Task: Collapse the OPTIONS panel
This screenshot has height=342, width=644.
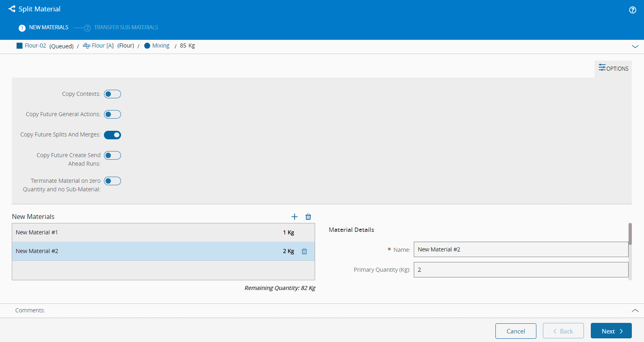Action: [x=613, y=69]
